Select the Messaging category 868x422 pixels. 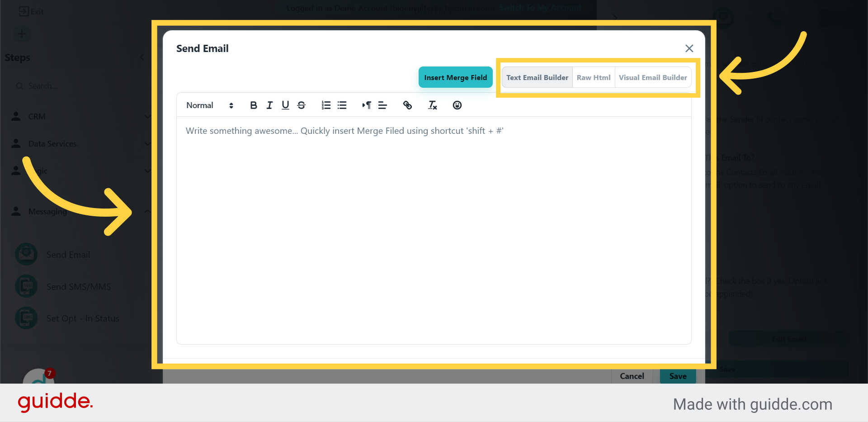point(47,211)
